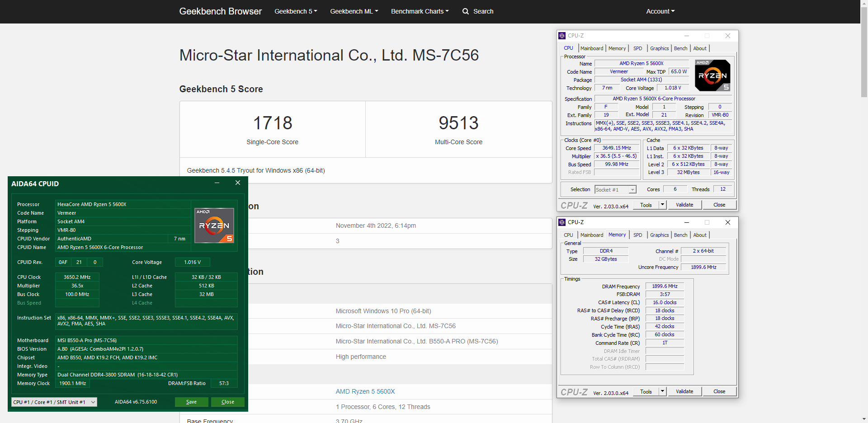868x423 pixels.
Task: Click the November 4th 2022 upload date
Action: (x=376, y=226)
